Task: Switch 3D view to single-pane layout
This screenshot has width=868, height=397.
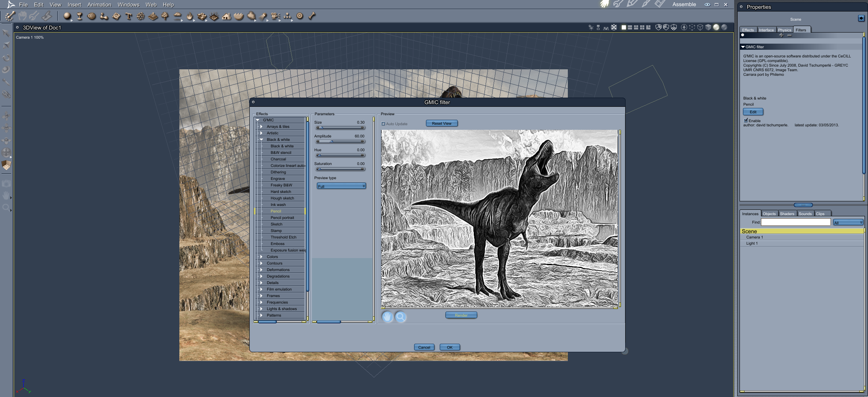Action: pos(624,28)
